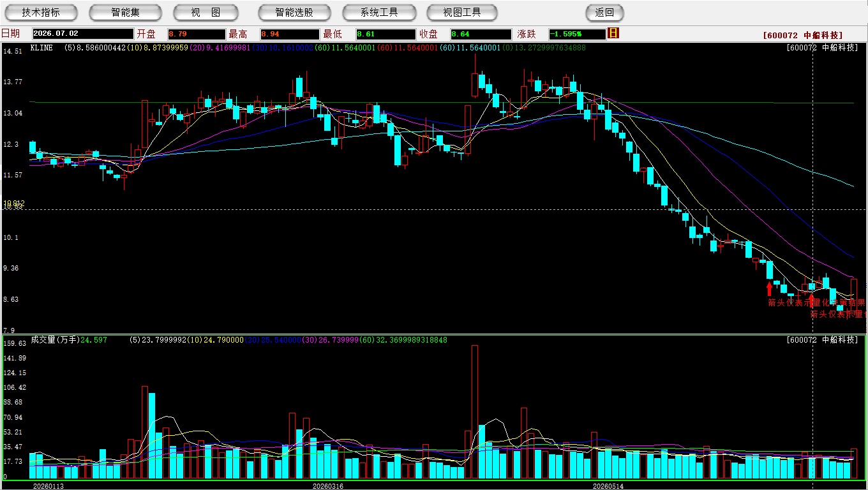Viewport: 868px width, 490px height.
Task: Click the green 24.597 volume value
Action: point(93,340)
